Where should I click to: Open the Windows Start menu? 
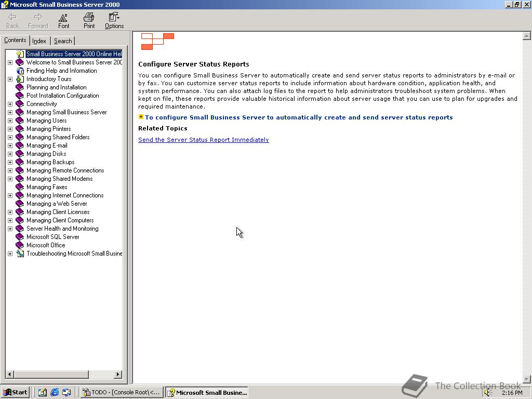click(x=15, y=393)
